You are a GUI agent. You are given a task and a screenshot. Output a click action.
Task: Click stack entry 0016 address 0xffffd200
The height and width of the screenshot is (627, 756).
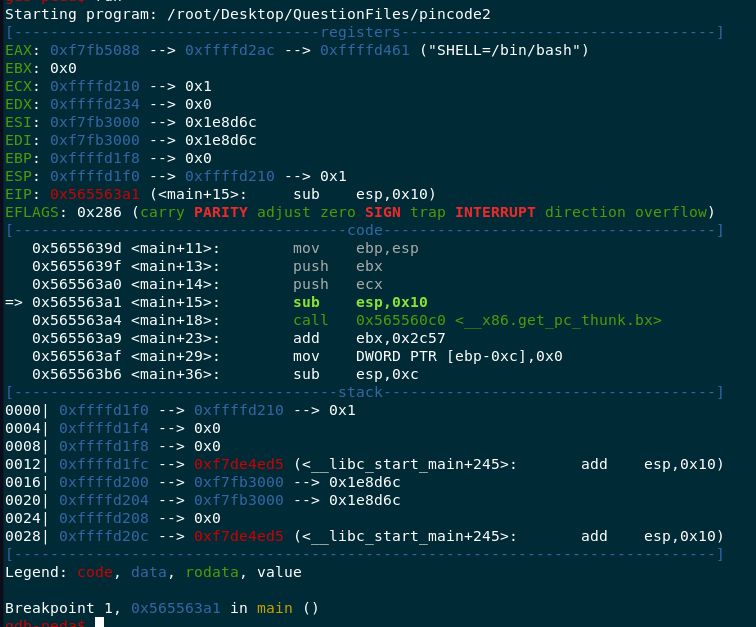[104, 482]
